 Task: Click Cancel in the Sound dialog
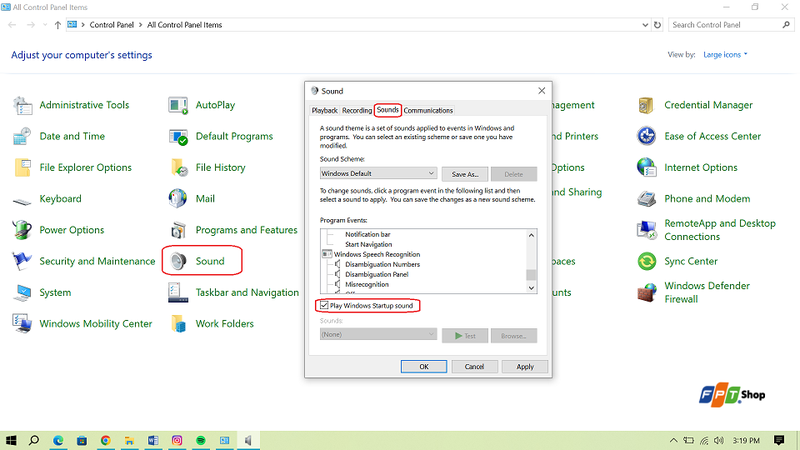click(x=474, y=366)
